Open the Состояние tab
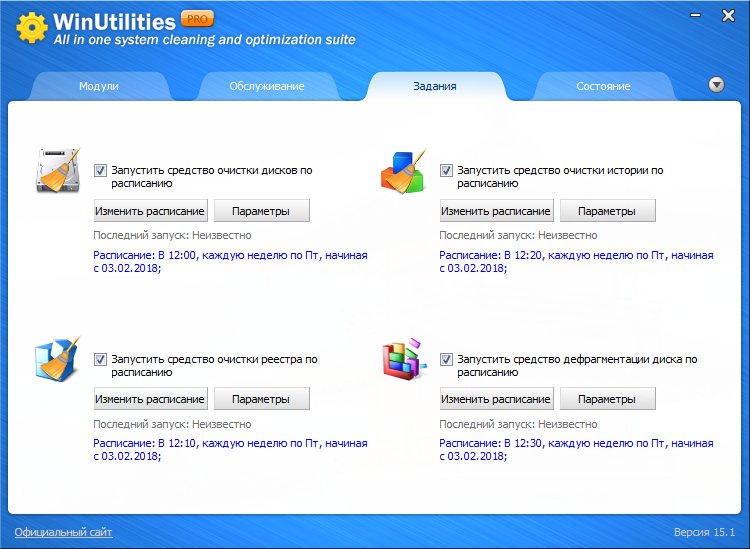The height and width of the screenshot is (549, 750). point(603,86)
